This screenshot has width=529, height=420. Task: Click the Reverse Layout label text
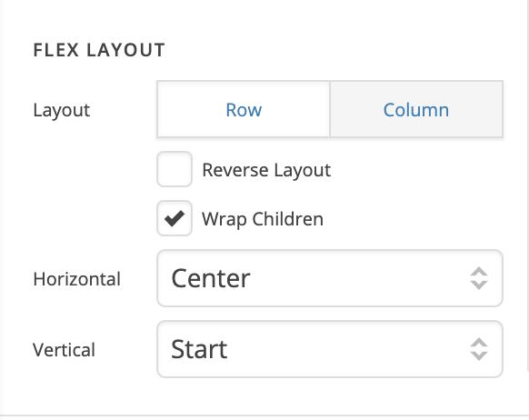tap(266, 170)
